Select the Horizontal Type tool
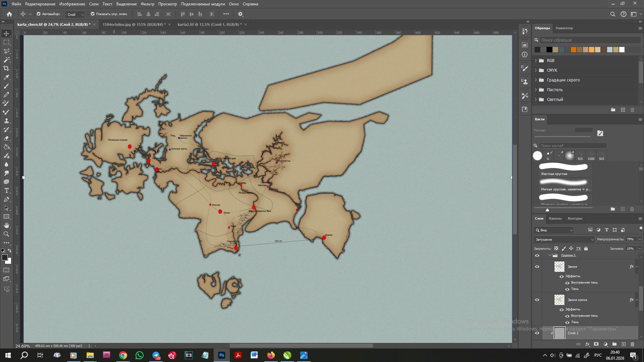This screenshot has height=362, width=644. pyautogui.click(x=6, y=191)
